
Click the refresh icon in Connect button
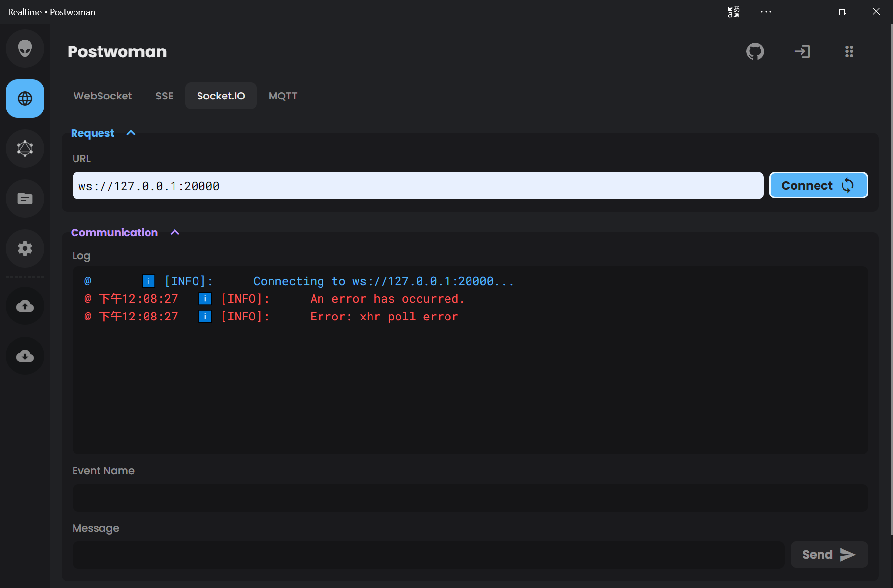pos(847,185)
